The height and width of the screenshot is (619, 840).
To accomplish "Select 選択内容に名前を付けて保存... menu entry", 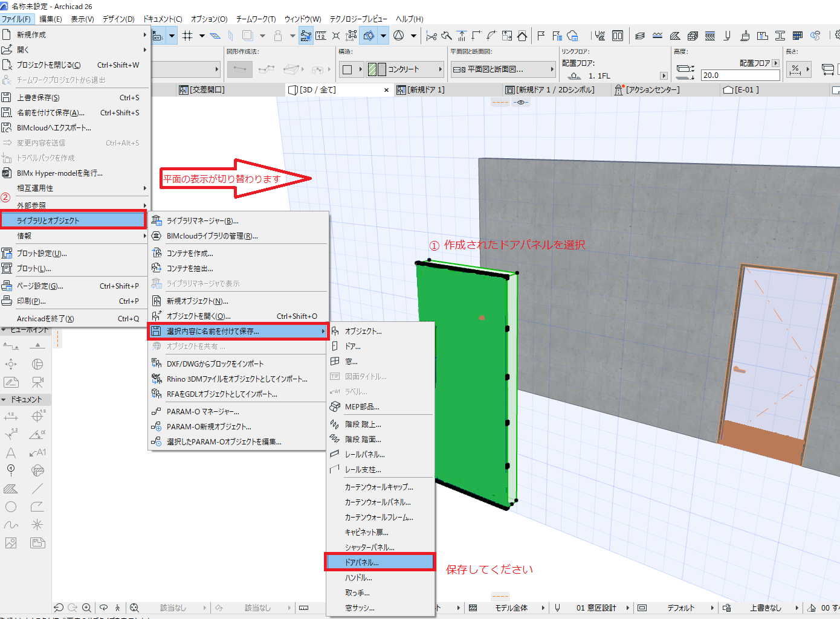I will click(238, 331).
